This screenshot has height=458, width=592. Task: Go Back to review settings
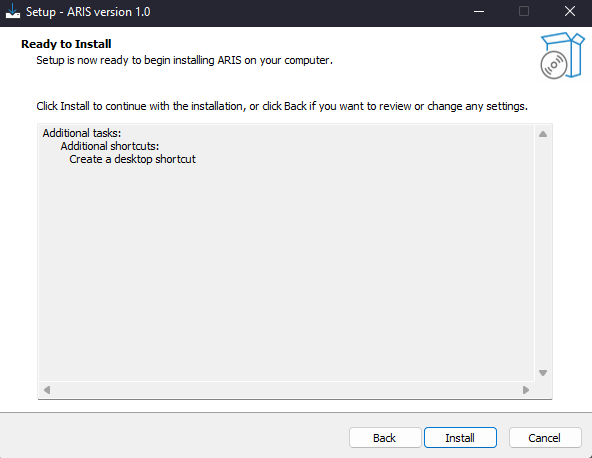tap(385, 438)
